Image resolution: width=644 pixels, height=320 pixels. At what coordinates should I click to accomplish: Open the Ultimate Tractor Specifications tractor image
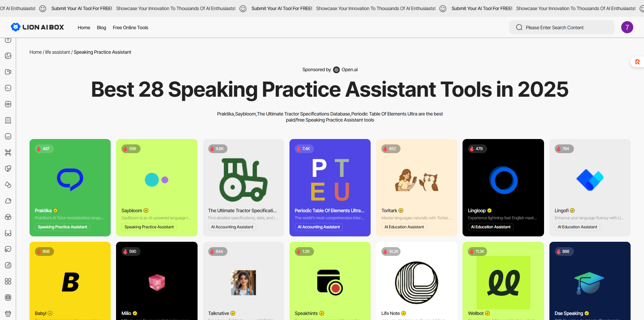coord(244,180)
